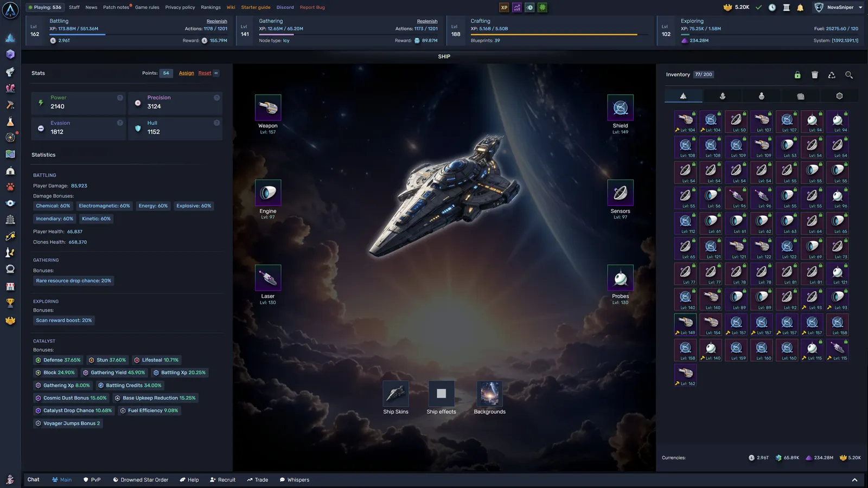Switch to potion flask inventory tab
Image resolution: width=868 pixels, height=488 pixels.
click(x=762, y=96)
